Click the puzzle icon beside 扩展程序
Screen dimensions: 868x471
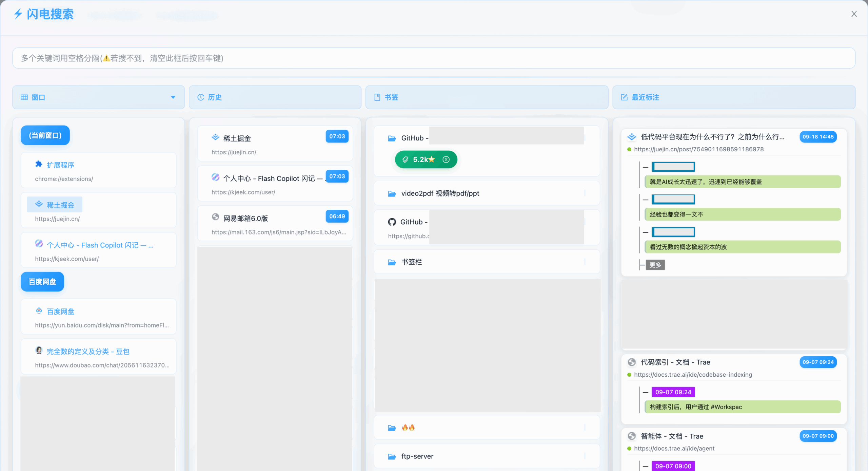tap(39, 165)
